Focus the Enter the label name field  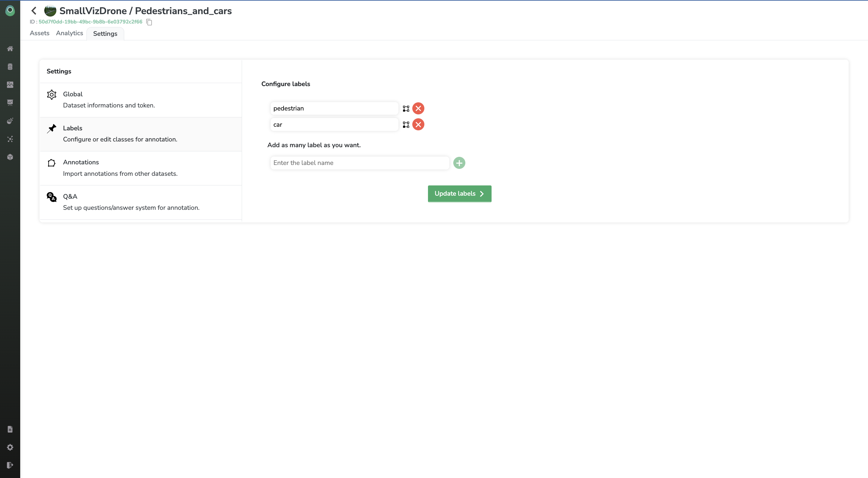pos(359,163)
